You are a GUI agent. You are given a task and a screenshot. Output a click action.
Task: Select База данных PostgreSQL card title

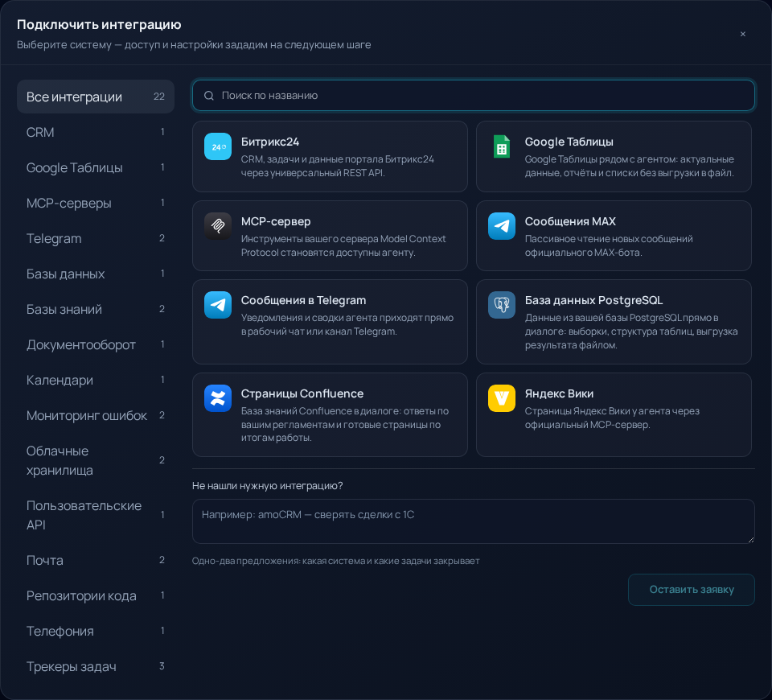click(593, 300)
